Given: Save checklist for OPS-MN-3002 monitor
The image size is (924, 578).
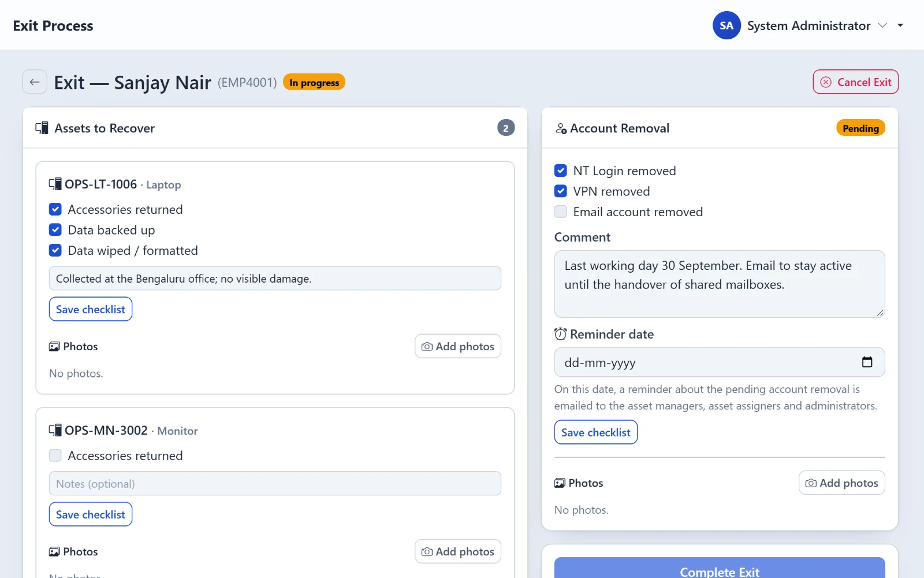Looking at the screenshot, I should (91, 514).
